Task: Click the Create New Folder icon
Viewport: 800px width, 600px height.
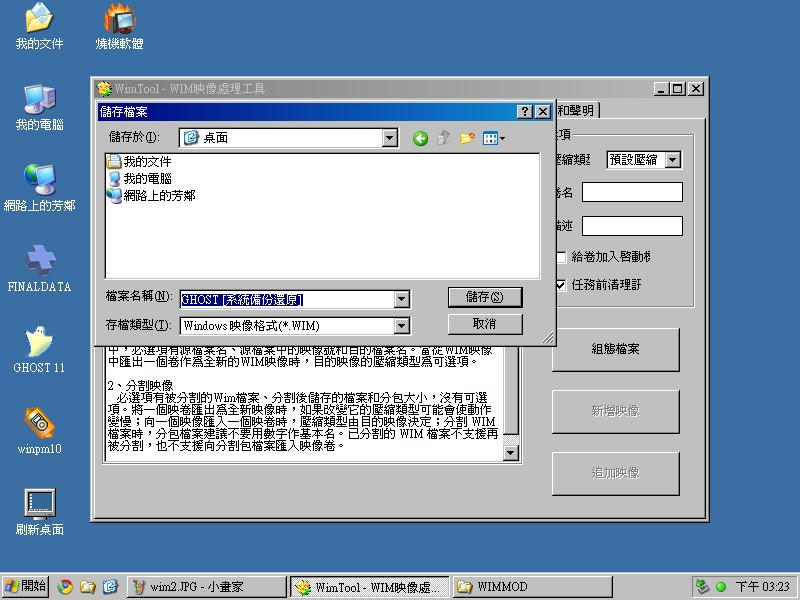Action: point(467,138)
